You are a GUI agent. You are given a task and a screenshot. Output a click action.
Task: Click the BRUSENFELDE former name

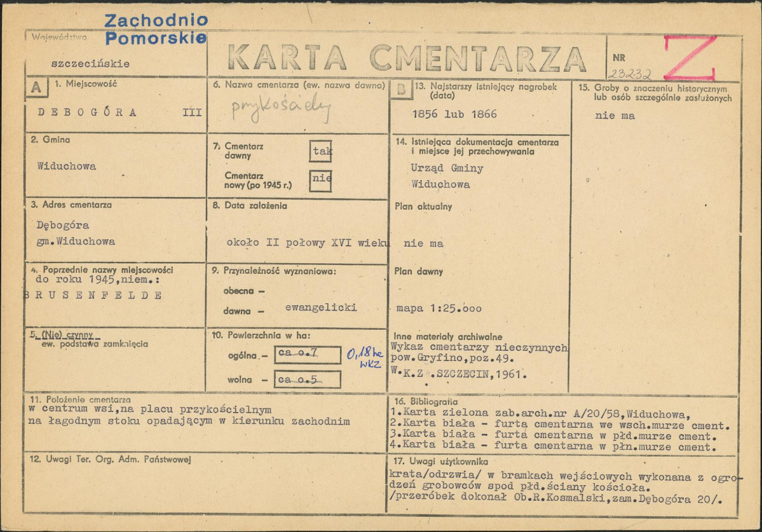coord(93,296)
